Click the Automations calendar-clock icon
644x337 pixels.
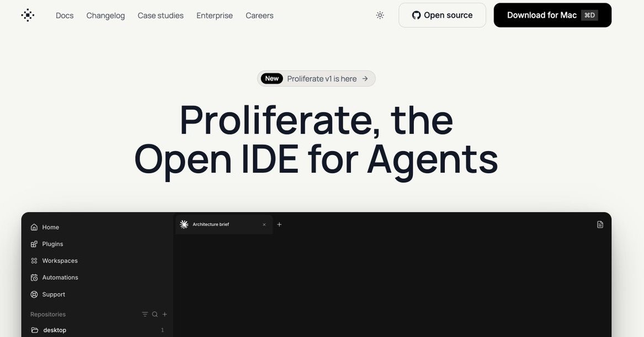pos(34,277)
